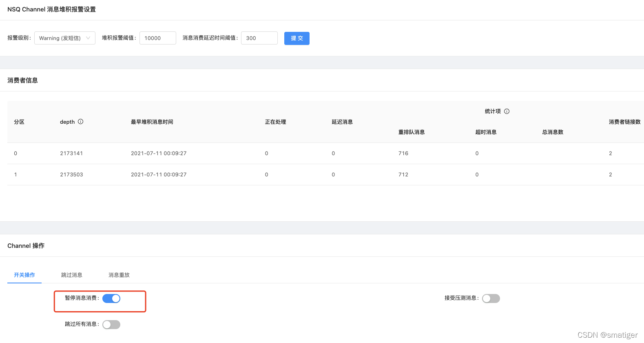
Task: Select depth value 2173503
Action: click(71, 175)
